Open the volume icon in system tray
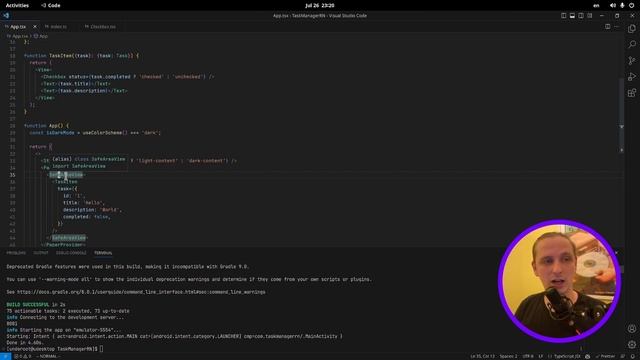 click(x=613, y=5)
